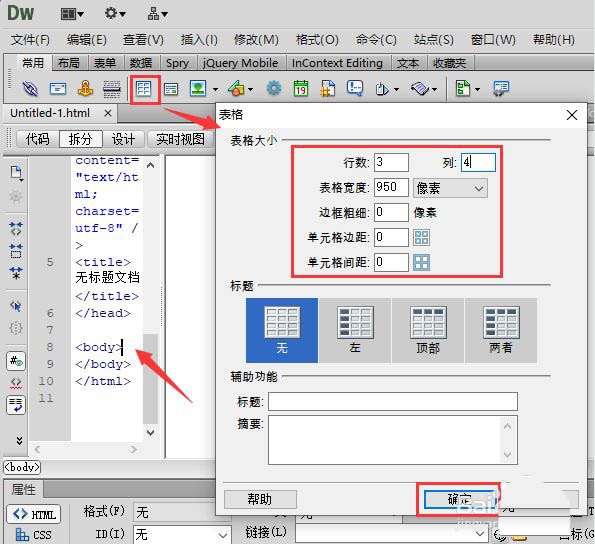Open the 插入(I) menu
The height and width of the screenshot is (544, 595).
click(x=199, y=39)
